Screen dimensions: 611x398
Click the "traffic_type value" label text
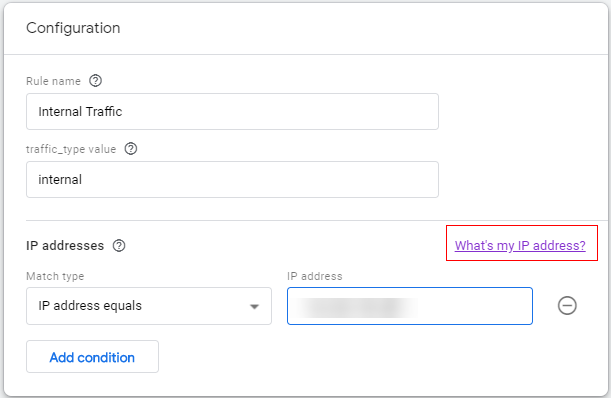[71, 149]
